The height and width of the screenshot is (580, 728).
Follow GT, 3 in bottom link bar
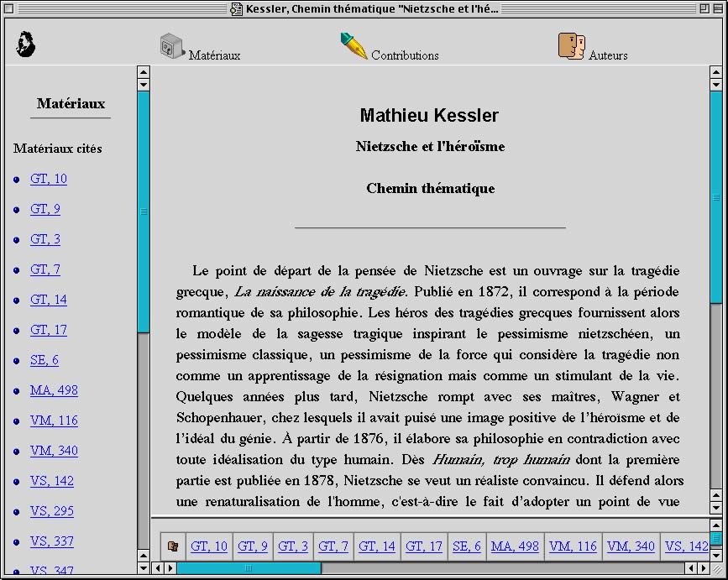[x=293, y=546]
